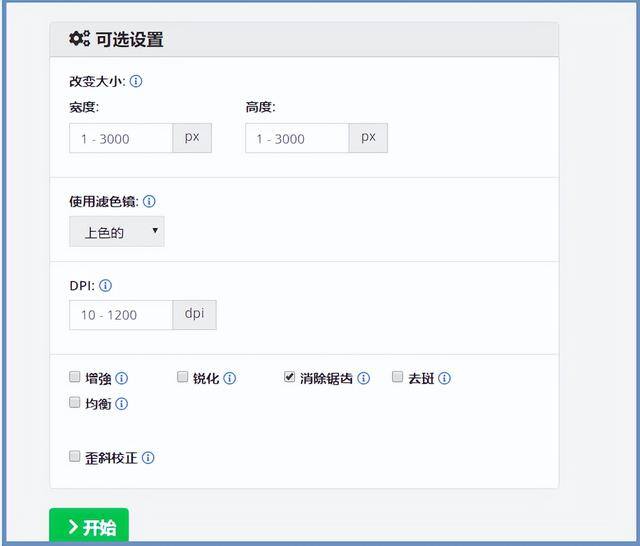Focus the 高度 input field
The image size is (640, 546).
click(297, 138)
